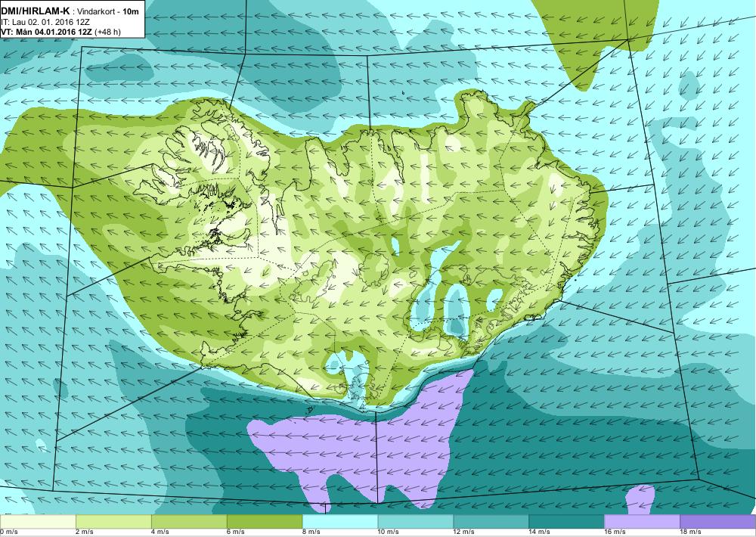Screen dimensions: 756x537
Task: Click the 14 m/s legend color swatch
Action: (567, 522)
